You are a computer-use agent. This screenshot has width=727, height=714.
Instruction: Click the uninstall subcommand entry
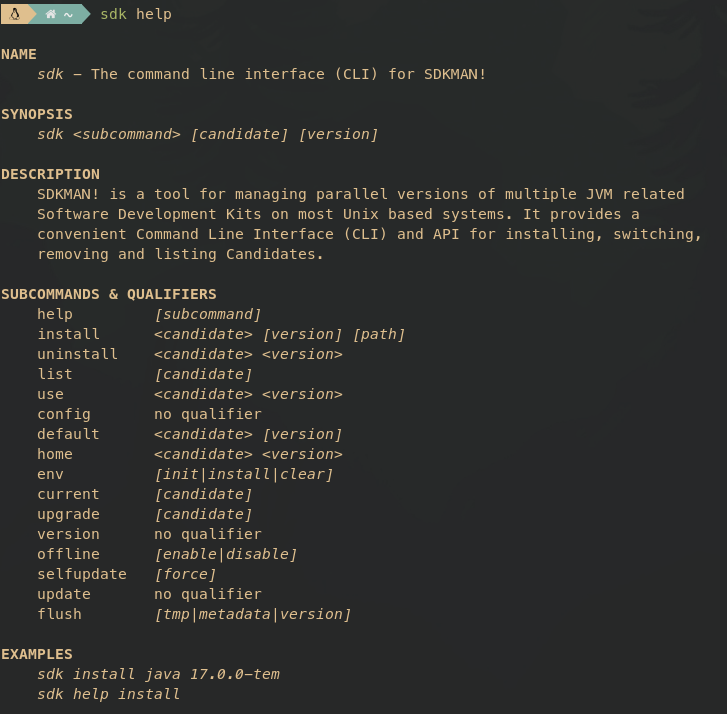[77, 354]
